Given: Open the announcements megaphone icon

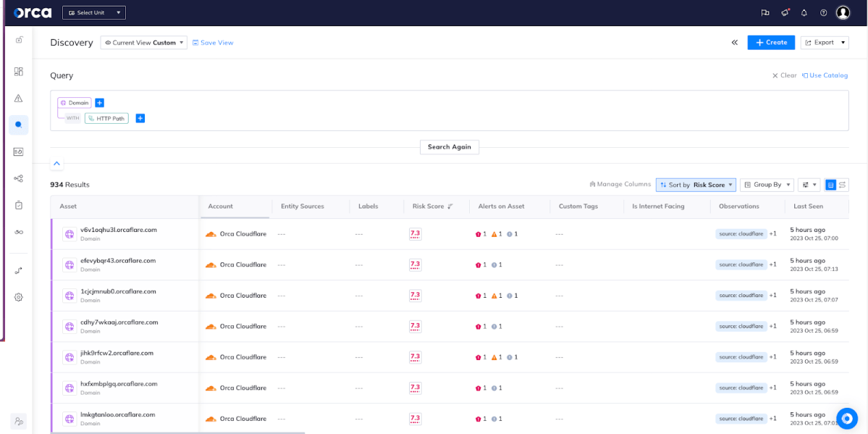Looking at the screenshot, I should 785,12.
